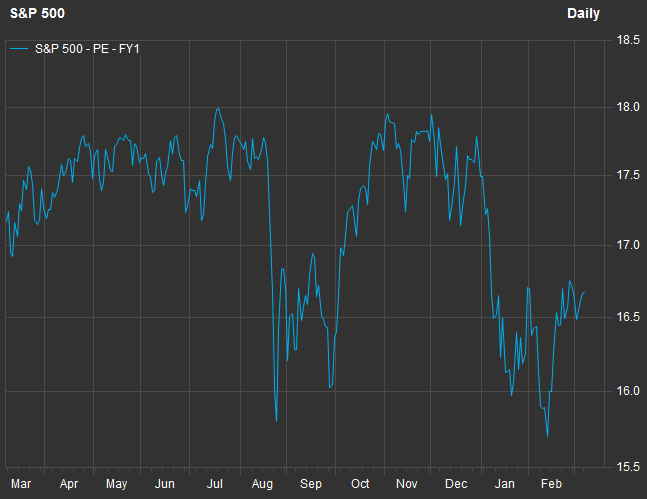Click the 17.0 y-axis value

pyautogui.click(x=628, y=245)
